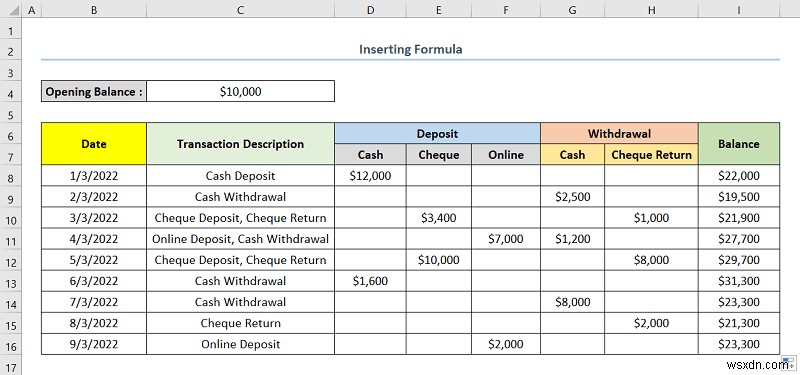Click the Transaction Description header cell
The image size is (800, 375).
pos(240,144)
